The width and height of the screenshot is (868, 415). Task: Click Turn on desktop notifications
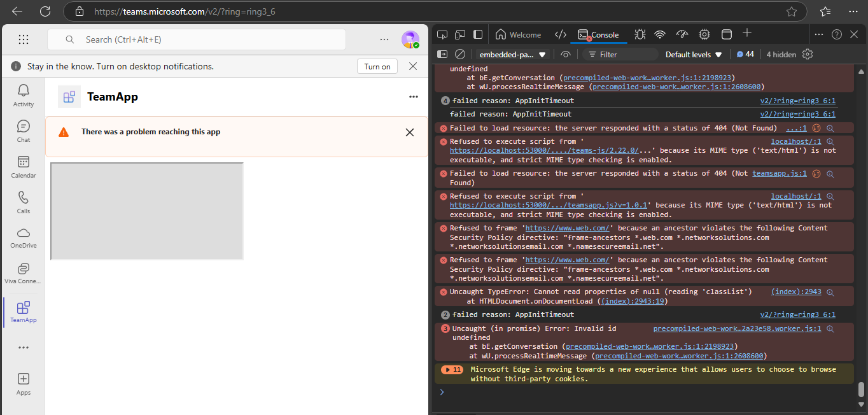point(377,66)
